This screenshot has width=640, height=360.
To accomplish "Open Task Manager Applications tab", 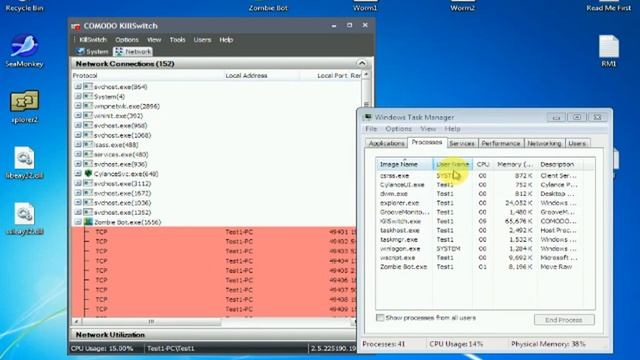I will point(386,143).
